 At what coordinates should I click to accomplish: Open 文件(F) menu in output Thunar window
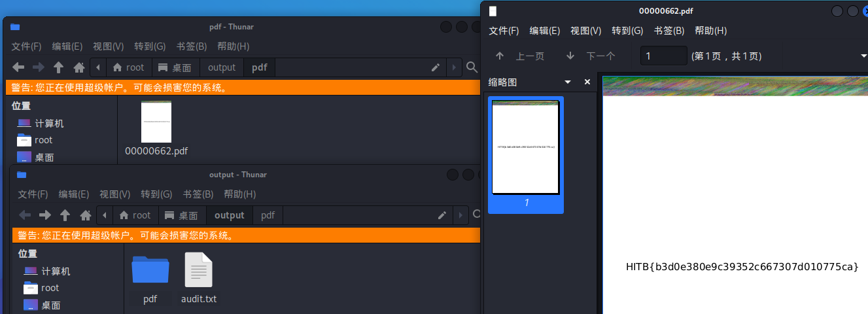coord(33,194)
